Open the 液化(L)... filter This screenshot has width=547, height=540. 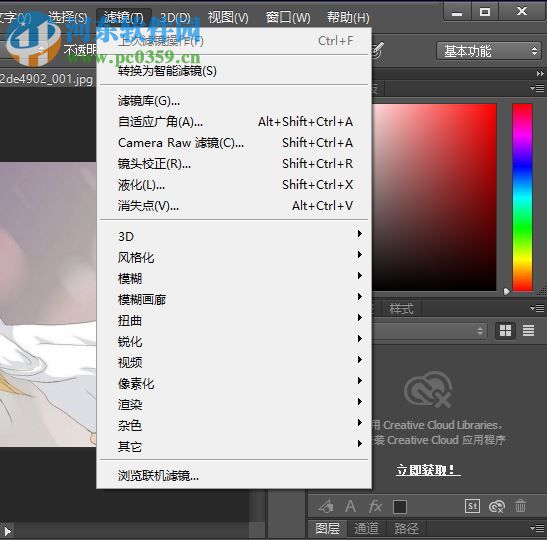(x=234, y=185)
